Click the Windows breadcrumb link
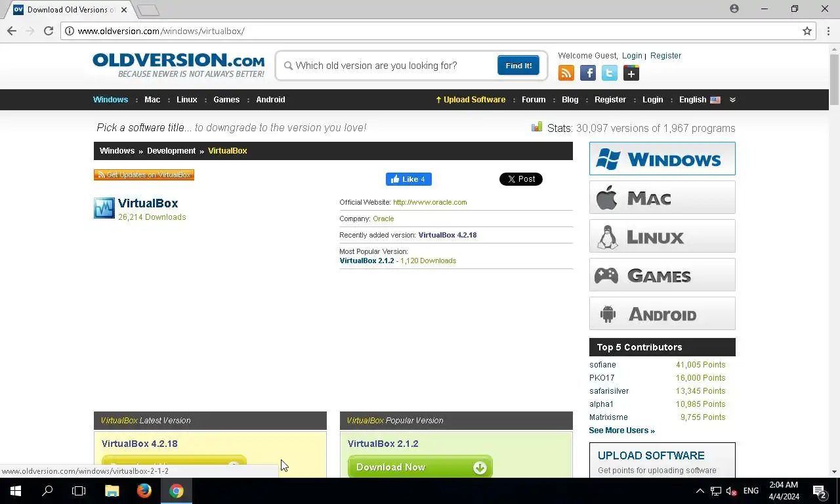 tap(117, 151)
